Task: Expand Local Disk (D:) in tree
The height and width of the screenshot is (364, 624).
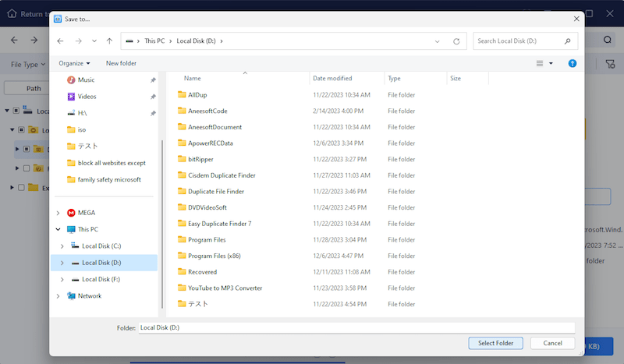Action: [62, 263]
